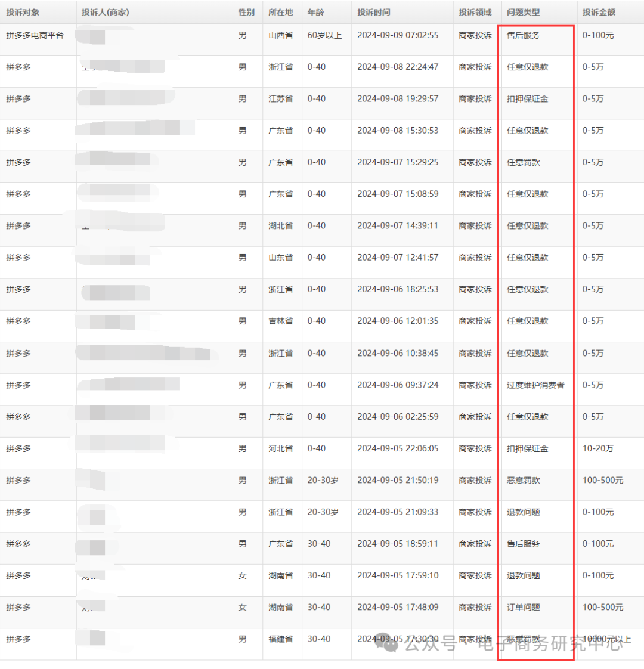Click the 年龄 column header
Screen dimensions: 644x669
click(x=315, y=13)
